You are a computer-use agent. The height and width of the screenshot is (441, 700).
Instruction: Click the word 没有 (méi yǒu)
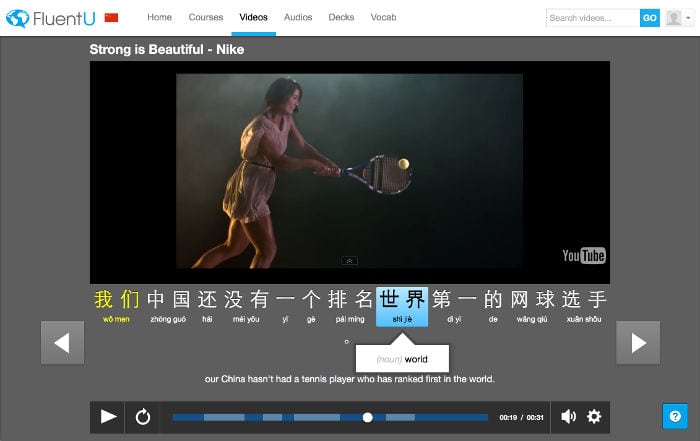246,306
